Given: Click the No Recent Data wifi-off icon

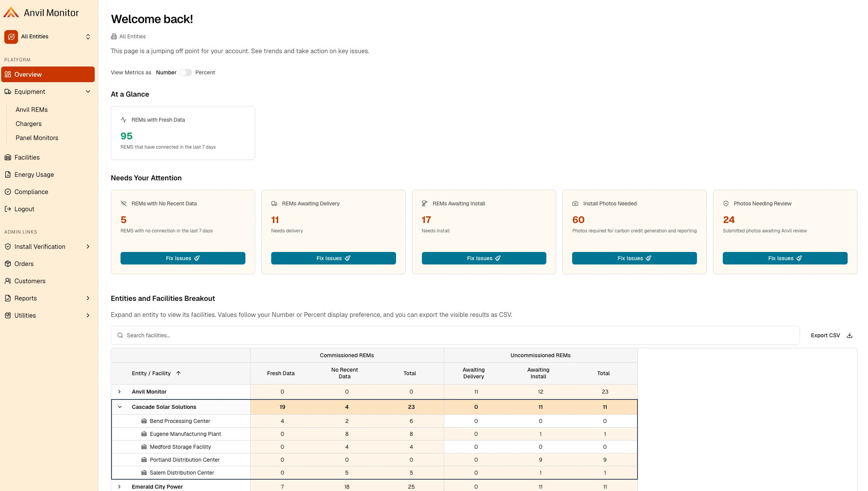Looking at the screenshot, I should point(124,203).
